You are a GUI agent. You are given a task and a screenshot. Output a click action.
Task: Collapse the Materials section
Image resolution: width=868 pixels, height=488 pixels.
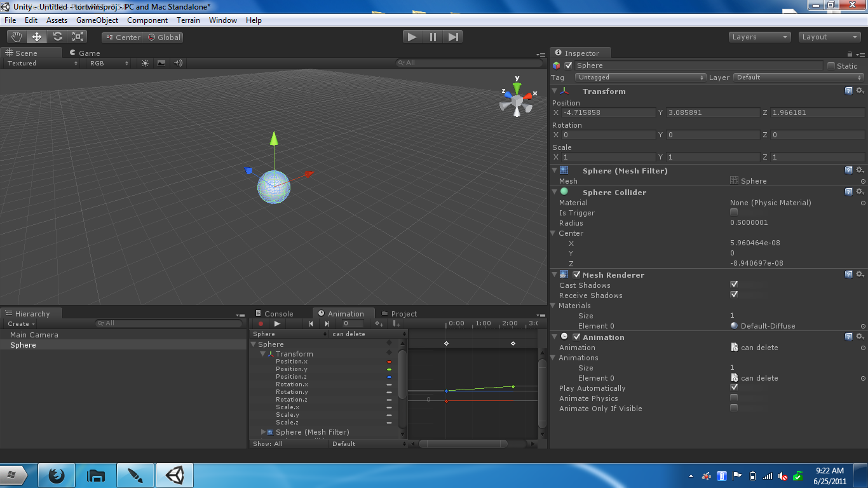[553, 306]
